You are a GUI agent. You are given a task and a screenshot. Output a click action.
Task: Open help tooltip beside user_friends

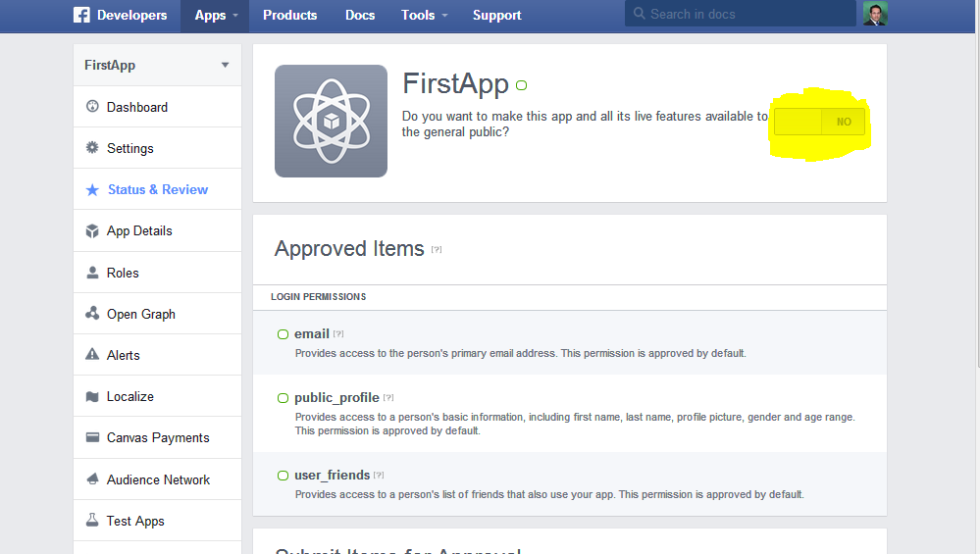tap(379, 475)
